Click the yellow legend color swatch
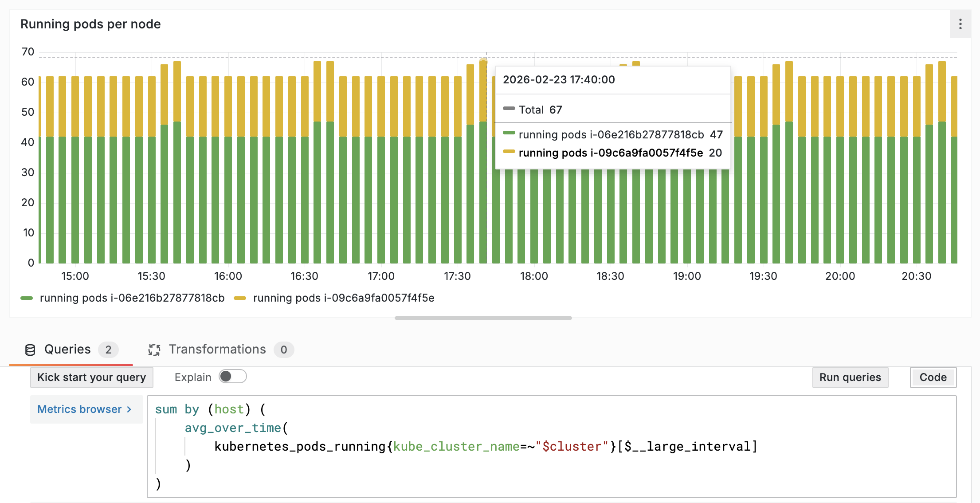980x503 pixels. point(240,298)
